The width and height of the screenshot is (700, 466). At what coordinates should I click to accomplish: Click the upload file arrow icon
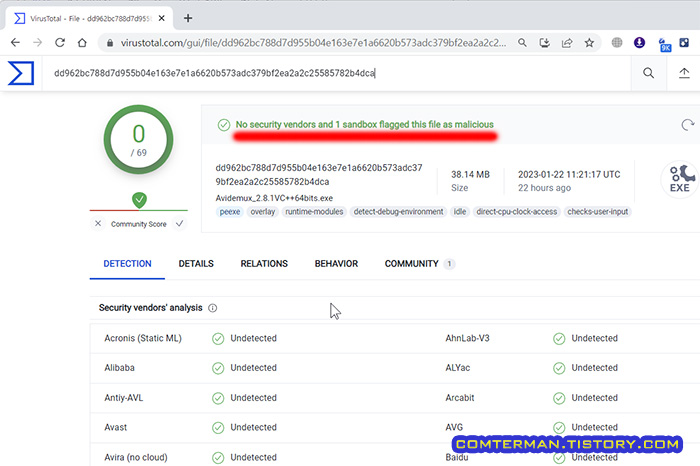click(x=684, y=73)
